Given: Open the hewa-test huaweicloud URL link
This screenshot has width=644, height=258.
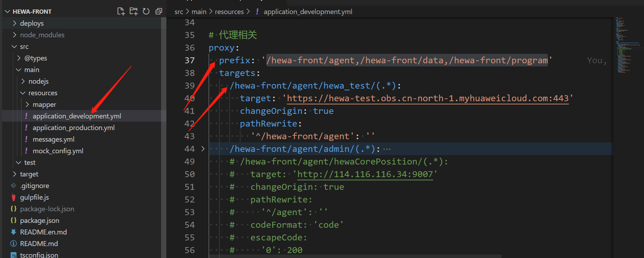Looking at the screenshot, I should point(427,98).
